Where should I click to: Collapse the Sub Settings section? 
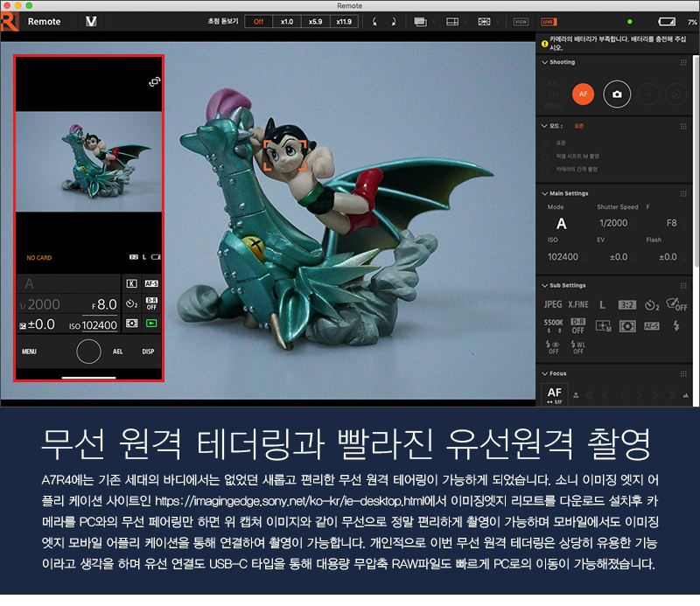[546, 285]
